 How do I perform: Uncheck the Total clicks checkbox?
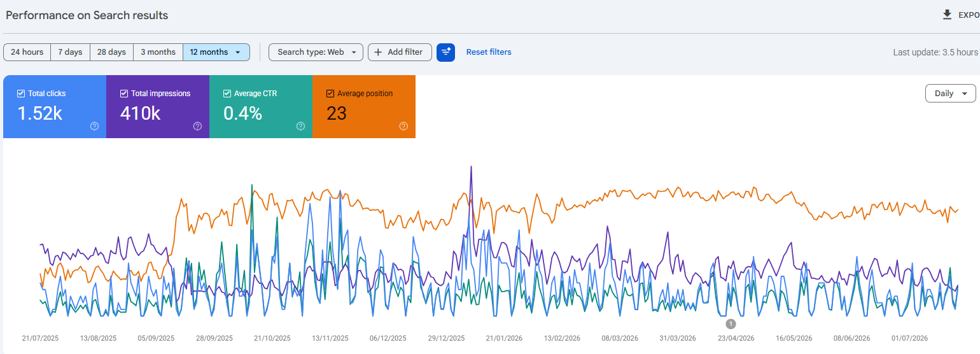[21, 94]
